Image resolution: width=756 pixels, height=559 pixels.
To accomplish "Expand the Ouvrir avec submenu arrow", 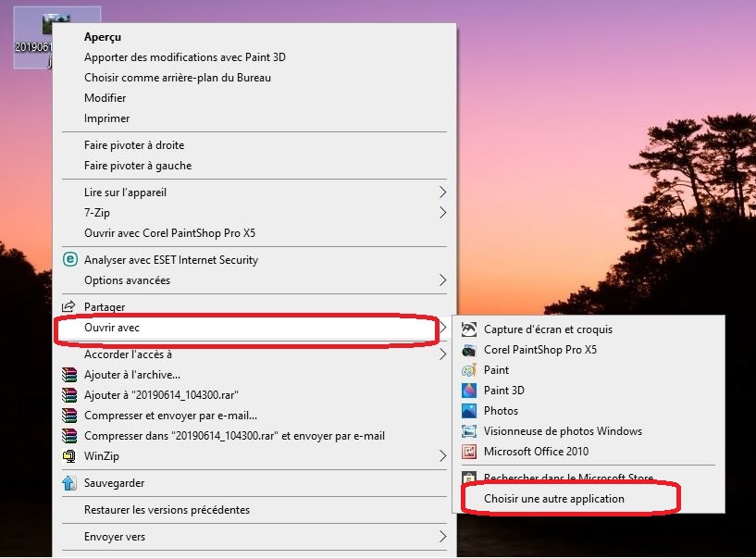I will [442, 328].
